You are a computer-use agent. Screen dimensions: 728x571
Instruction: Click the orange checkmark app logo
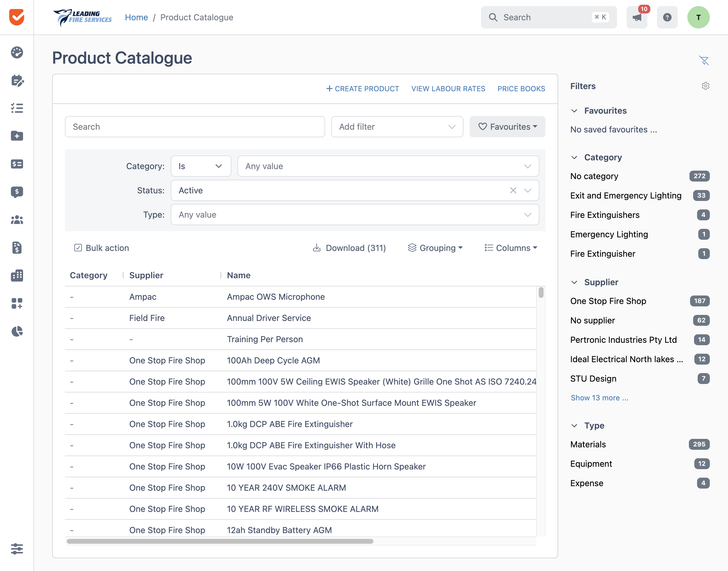17,17
